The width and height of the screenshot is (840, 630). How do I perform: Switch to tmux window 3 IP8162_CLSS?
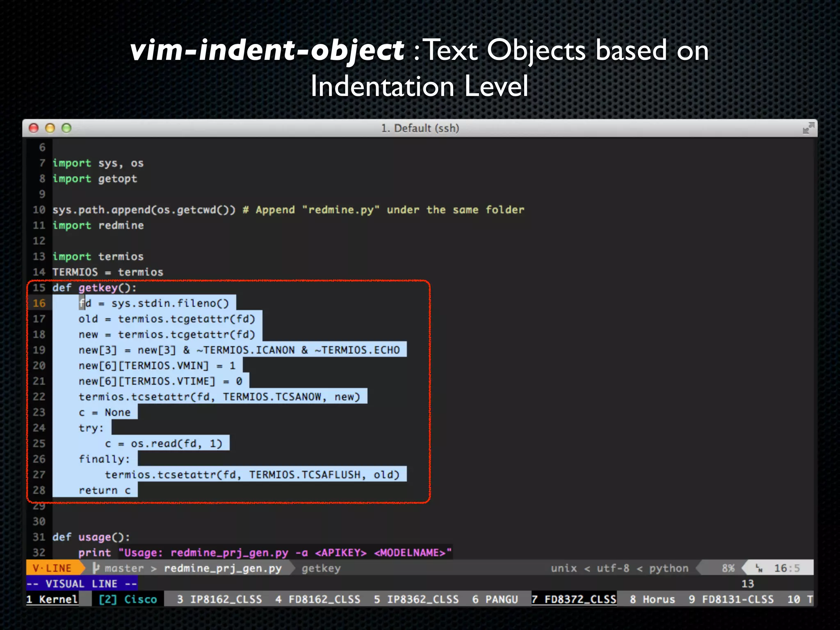(219, 599)
